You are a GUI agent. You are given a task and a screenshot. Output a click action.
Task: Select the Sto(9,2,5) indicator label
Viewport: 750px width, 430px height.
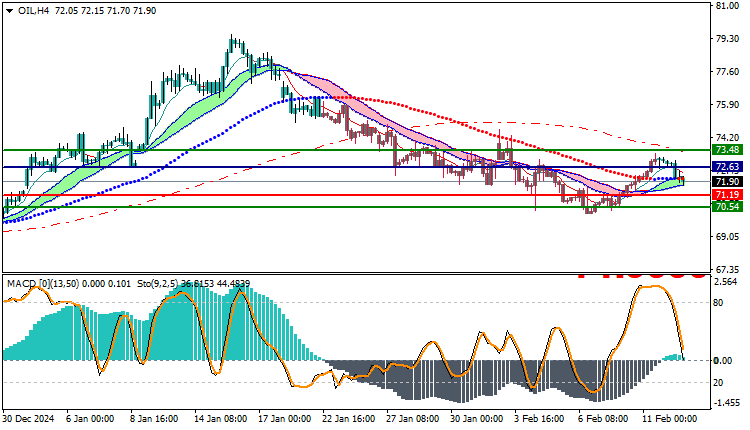click(x=157, y=284)
